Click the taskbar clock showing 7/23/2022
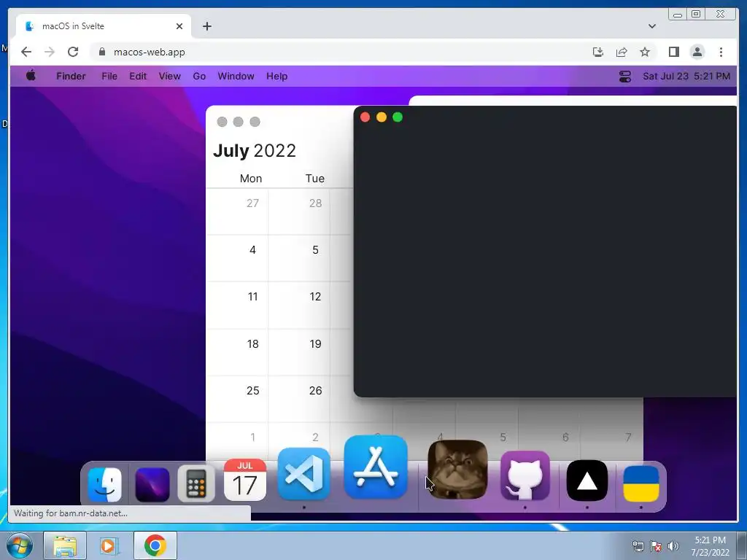The image size is (747, 560). (x=711, y=546)
